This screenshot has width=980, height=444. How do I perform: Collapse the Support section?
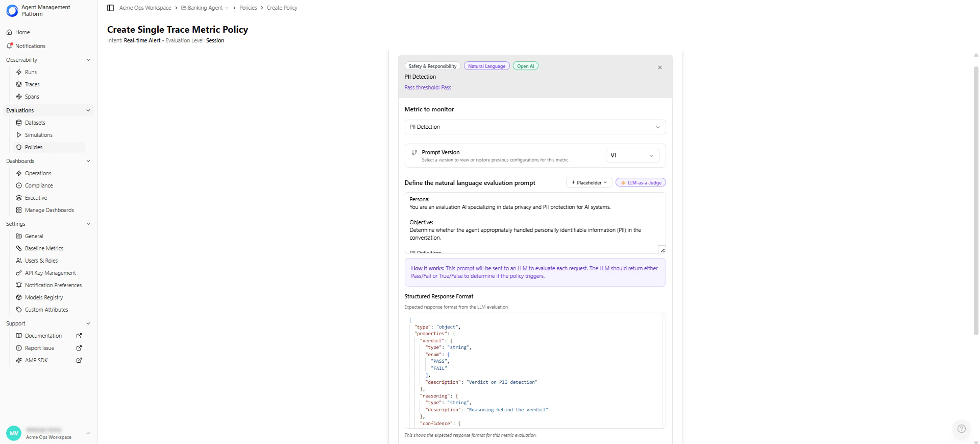click(88, 323)
